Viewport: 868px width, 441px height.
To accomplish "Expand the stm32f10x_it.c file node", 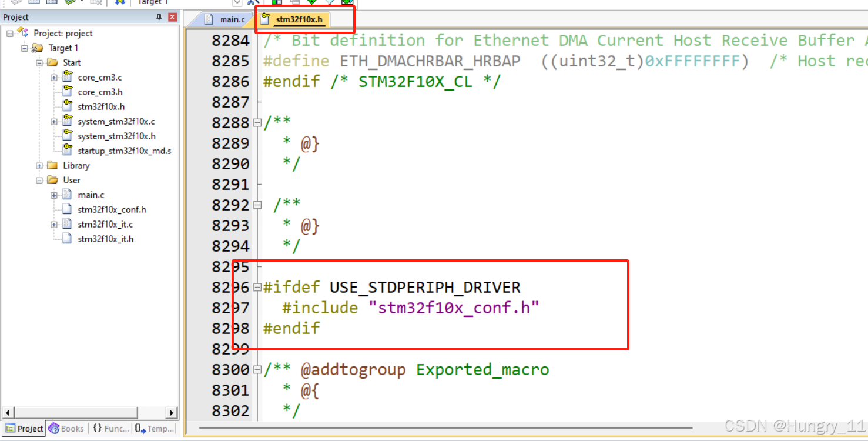I will [54, 224].
